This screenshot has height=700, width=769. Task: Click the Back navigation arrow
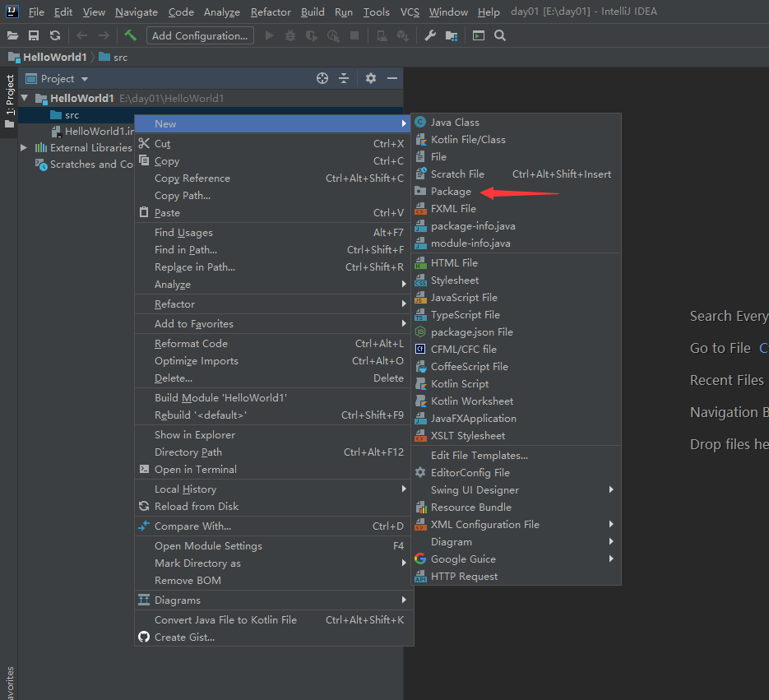click(x=82, y=36)
